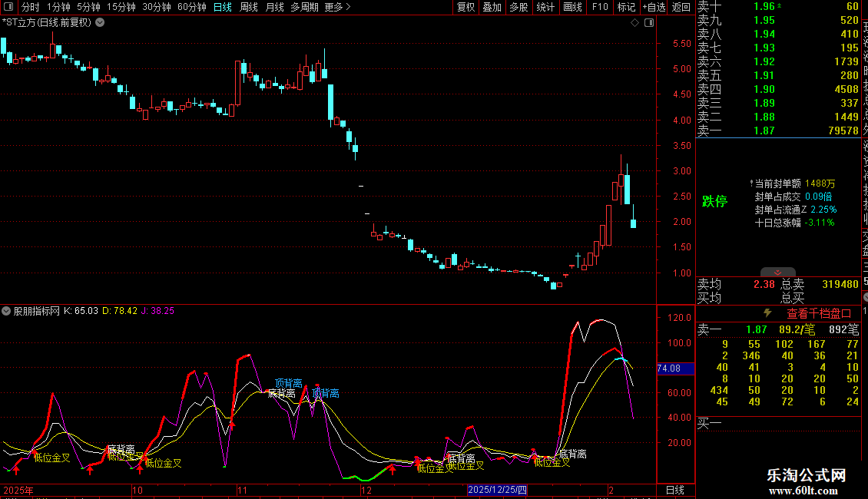Click the blue 顶背离 label left of the second one
The image size is (868, 499).
coord(288,383)
